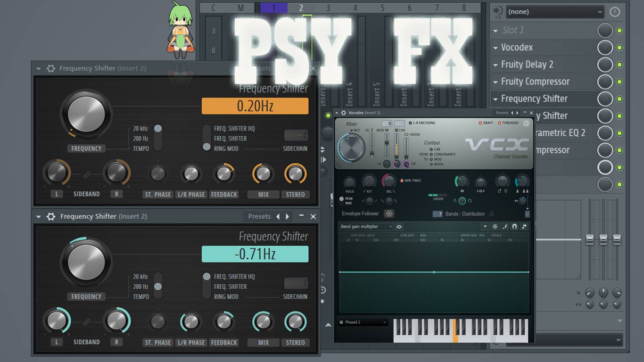Screen dimensions: 644x362
Task: Disable Fruity Compressor slot green LED
Action: pos(619,82)
